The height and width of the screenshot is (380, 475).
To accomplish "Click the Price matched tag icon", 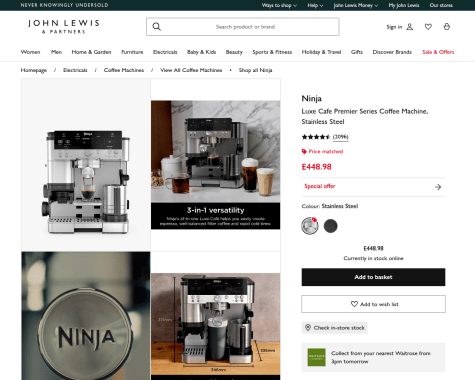I will pos(304,151).
